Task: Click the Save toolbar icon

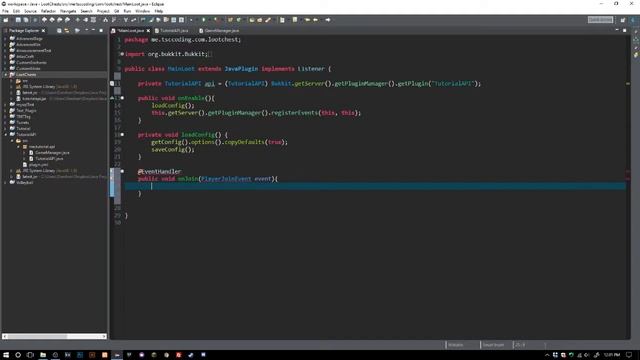Action: point(18,20)
